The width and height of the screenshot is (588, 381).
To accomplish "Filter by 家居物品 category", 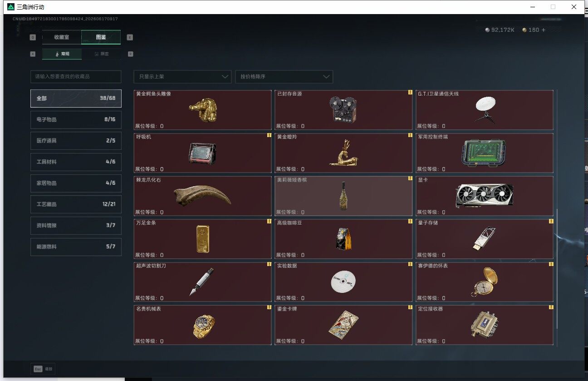I will 76,183.
